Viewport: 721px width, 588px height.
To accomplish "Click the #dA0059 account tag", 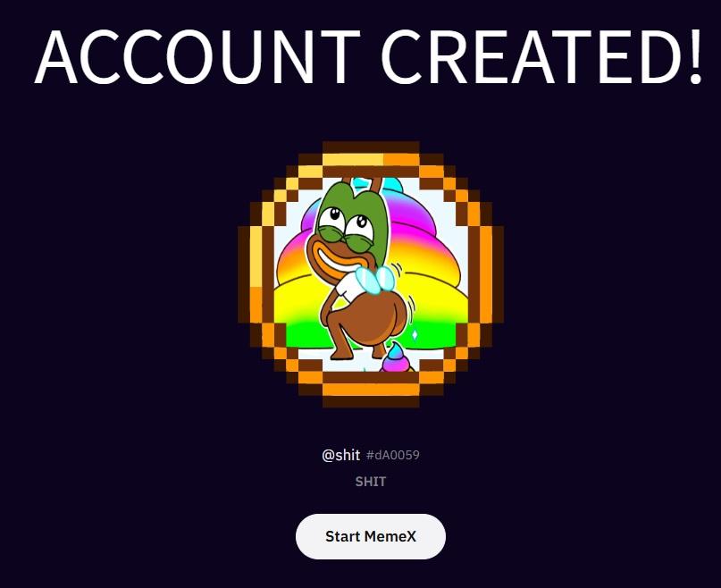I will click(393, 455).
